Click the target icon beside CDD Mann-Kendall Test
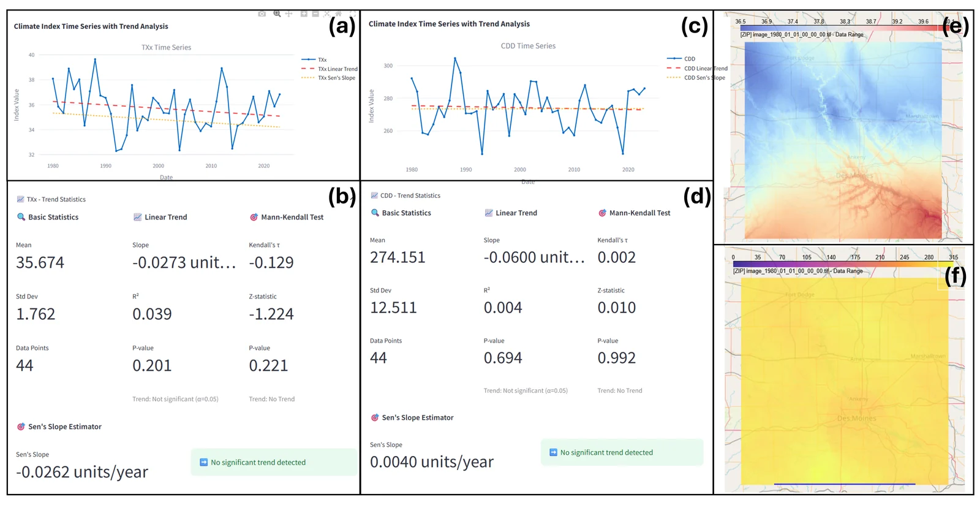 [602, 213]
